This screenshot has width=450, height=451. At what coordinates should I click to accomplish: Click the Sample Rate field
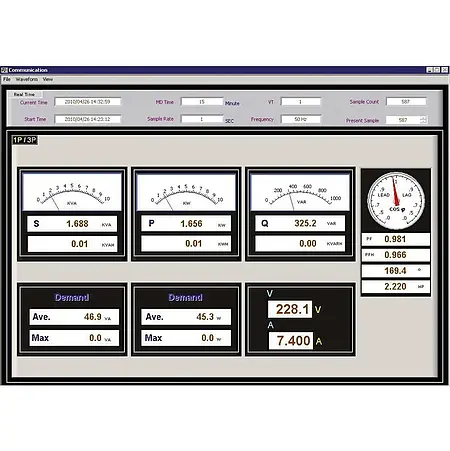pos(202,119)
